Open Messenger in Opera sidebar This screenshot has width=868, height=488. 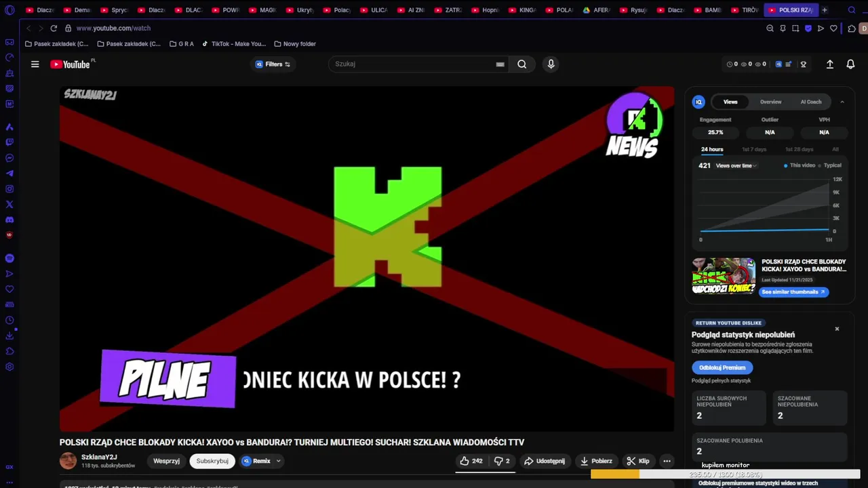click(9, 158)
